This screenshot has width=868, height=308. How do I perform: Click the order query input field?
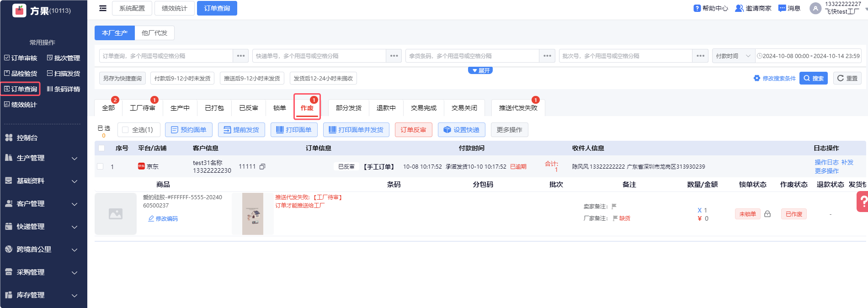[166, 56]
